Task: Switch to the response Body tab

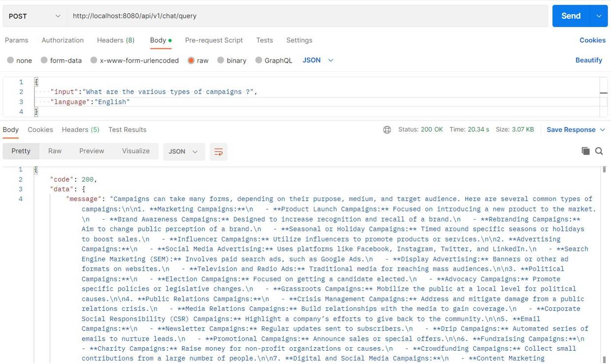Action: tap(11, 130)
